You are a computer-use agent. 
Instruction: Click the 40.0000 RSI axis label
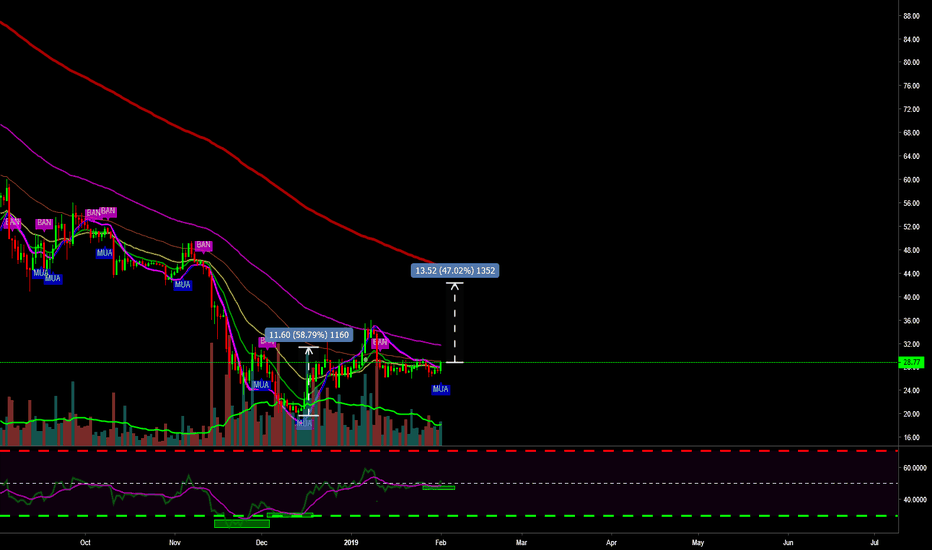pos(914,500)
